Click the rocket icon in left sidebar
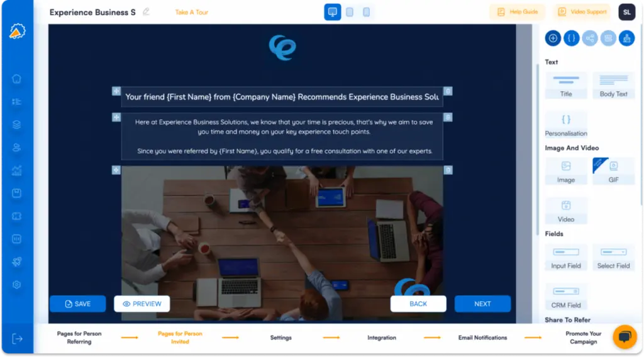Screen dimensions: 644x357 [17, 262]
